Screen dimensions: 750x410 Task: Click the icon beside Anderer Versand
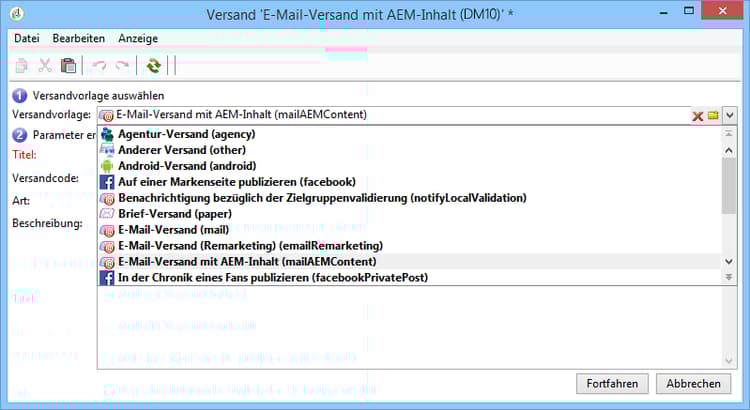[x=107, y=150]
